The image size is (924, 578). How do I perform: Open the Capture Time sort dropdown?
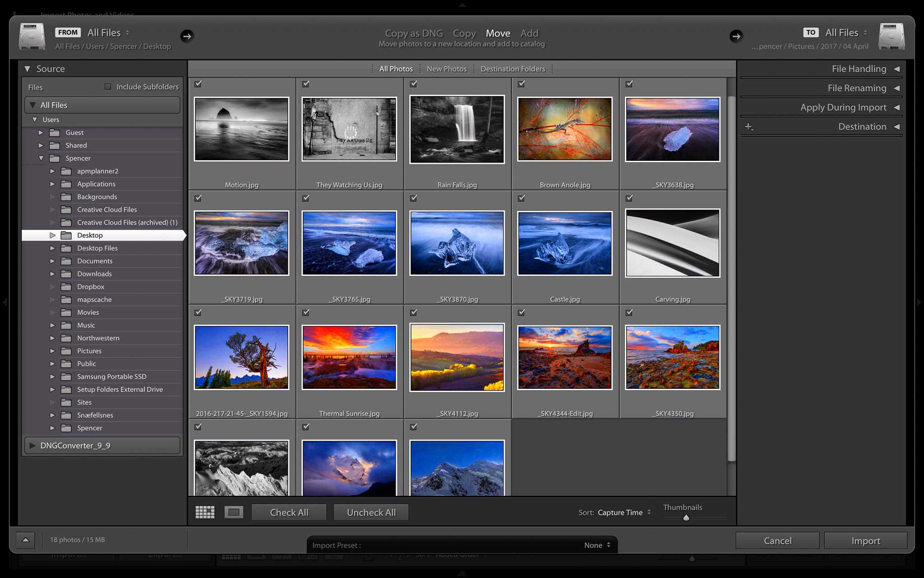coord(623,512)
